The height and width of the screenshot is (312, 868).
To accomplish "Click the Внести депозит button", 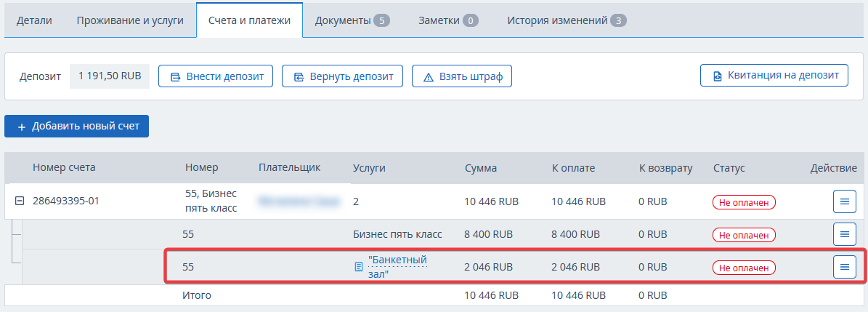I will [x=216, y=76].
